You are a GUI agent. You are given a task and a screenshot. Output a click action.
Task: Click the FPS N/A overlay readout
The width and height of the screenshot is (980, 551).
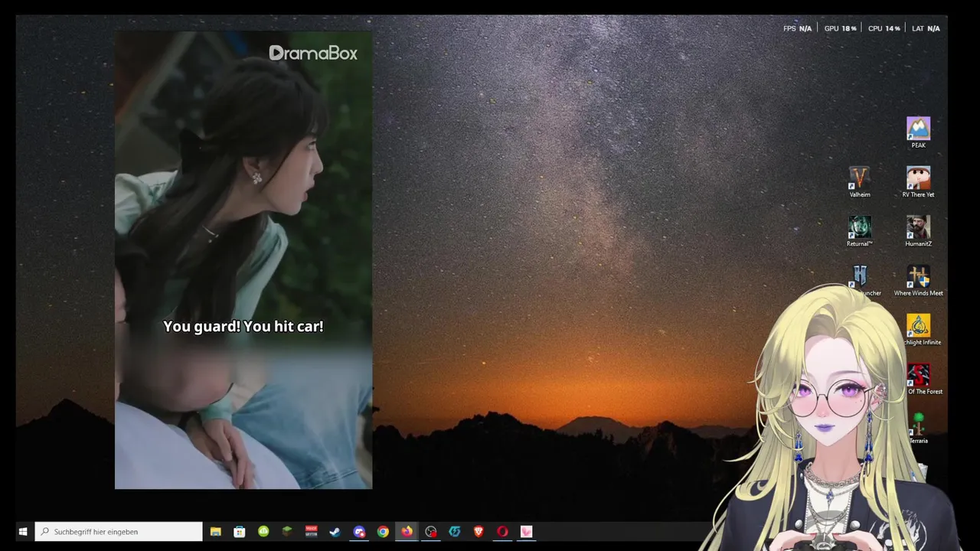pyautogui.click(x=797, y=28)
